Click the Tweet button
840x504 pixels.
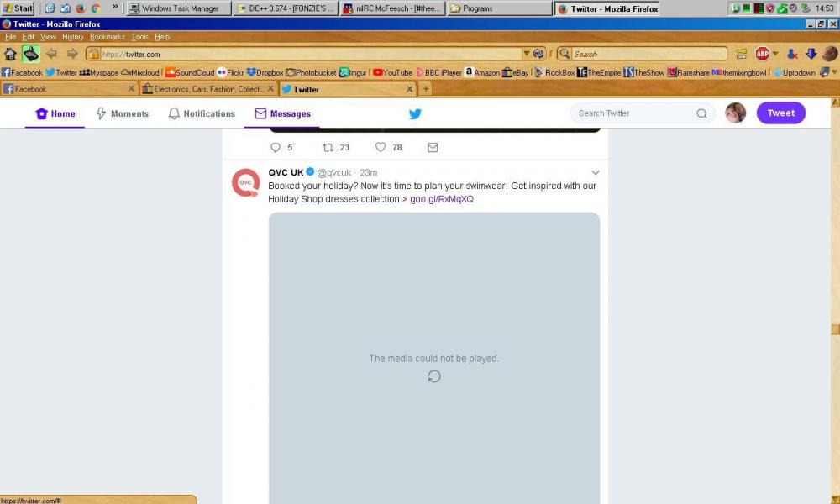[780, 113]
